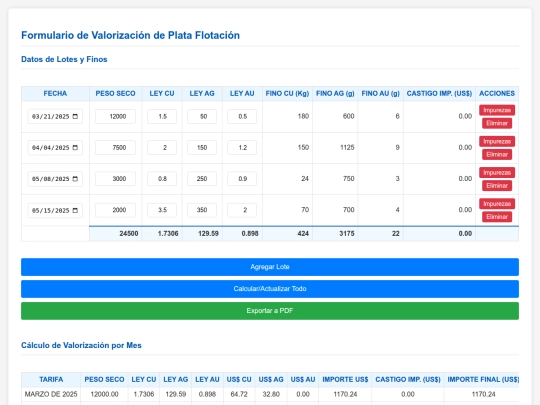The image size is (540, 405).
Task: Click FINO CU (Kg) column header
Action: (287, 93)
